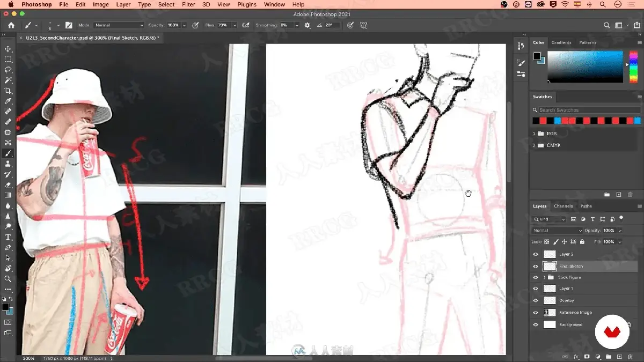Hide the Stick Figure group
Viewport: 644px width, 362px height.
pyautogui.click(x=536, y=277)
